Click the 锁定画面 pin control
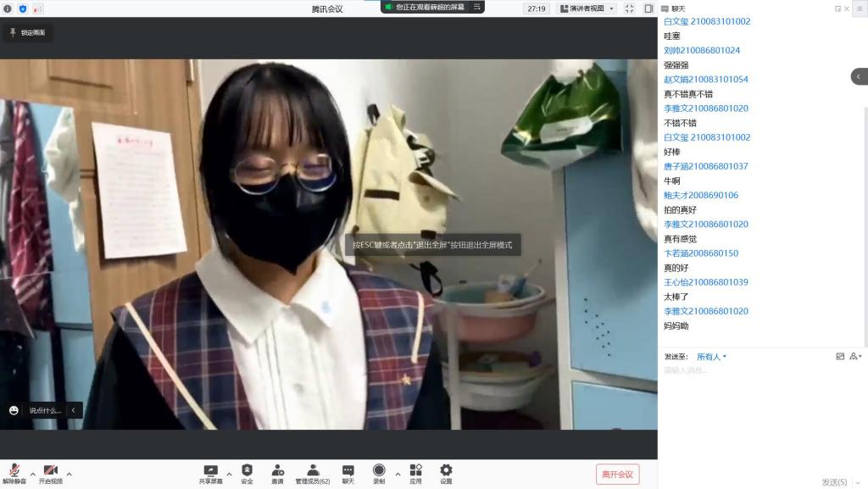The width and height of the screenshot is (868, 489). [x=28, y=33]
